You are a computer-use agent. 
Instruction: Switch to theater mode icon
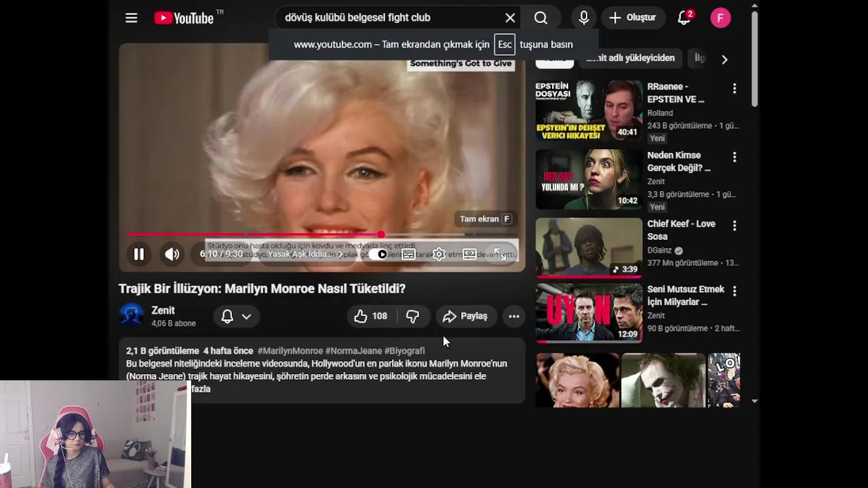coord(469,254)
